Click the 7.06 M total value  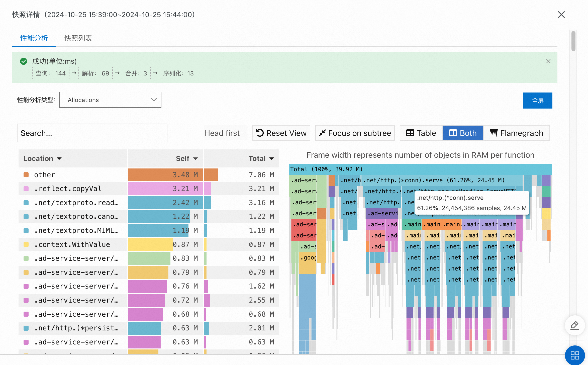[x=261, y=175]
